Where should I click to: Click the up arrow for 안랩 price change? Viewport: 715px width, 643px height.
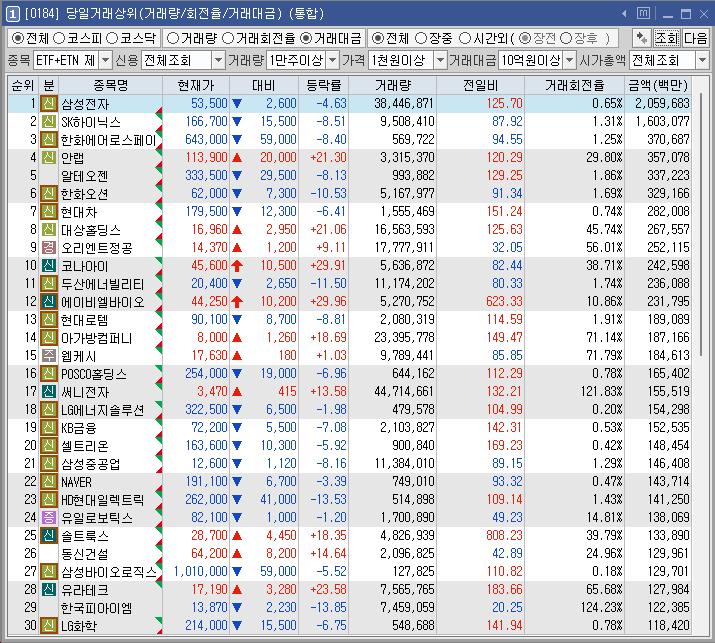point(237,158)
